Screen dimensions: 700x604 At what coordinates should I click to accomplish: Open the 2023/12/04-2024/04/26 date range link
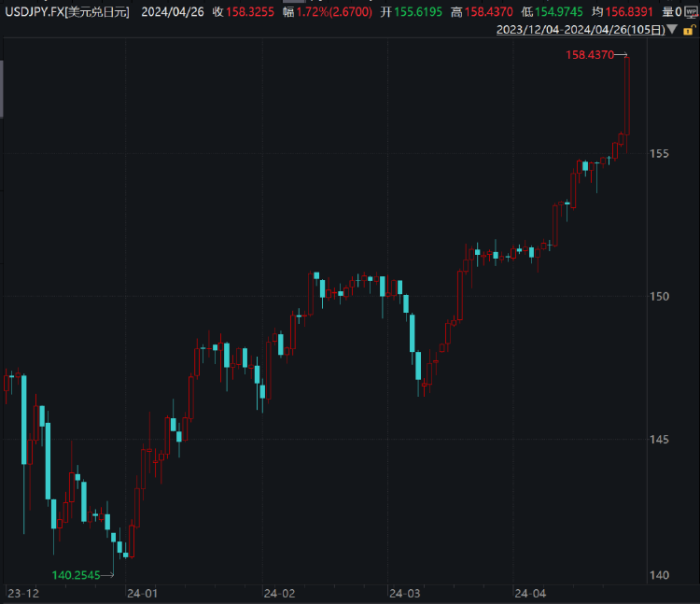point(581,30)
